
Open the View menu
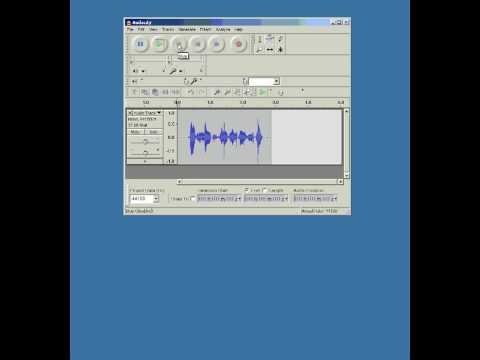point(153,29)
